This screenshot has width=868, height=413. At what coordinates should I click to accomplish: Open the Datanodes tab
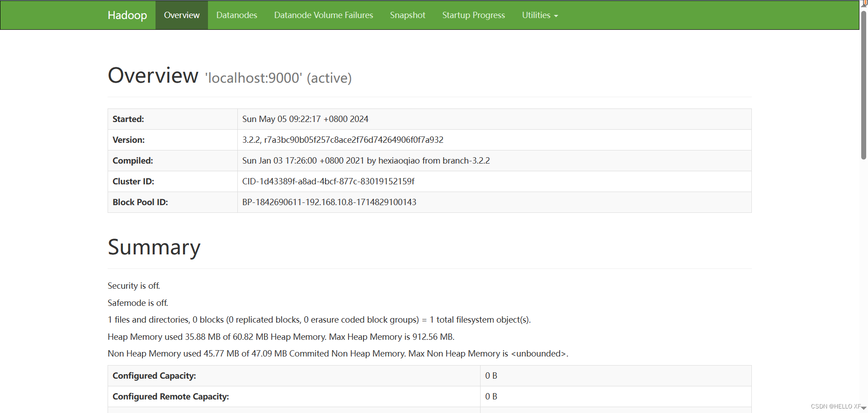[236, 15]
